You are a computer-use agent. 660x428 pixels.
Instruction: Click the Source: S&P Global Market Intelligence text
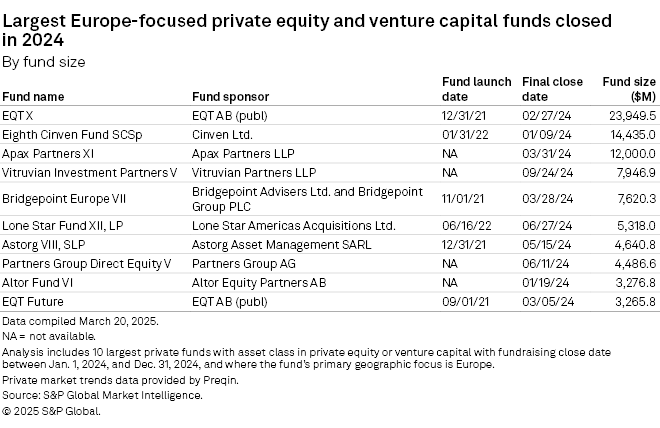pos(101,395)
